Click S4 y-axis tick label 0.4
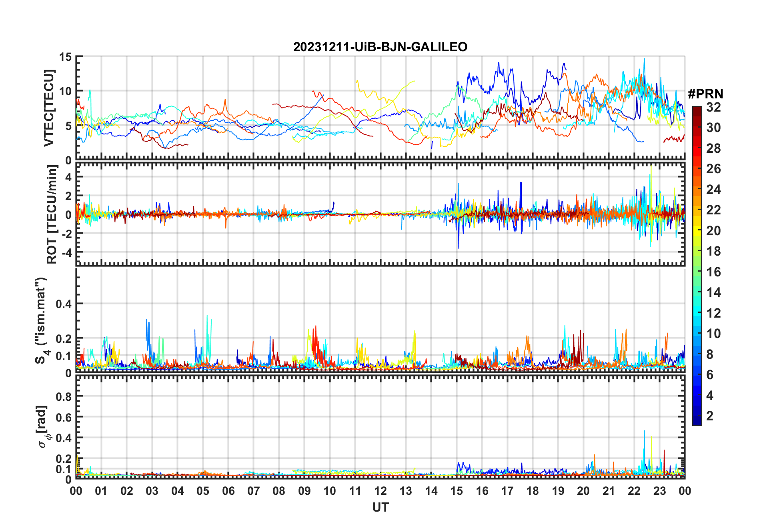Screen dimensions: 761x532 (64, 304)
